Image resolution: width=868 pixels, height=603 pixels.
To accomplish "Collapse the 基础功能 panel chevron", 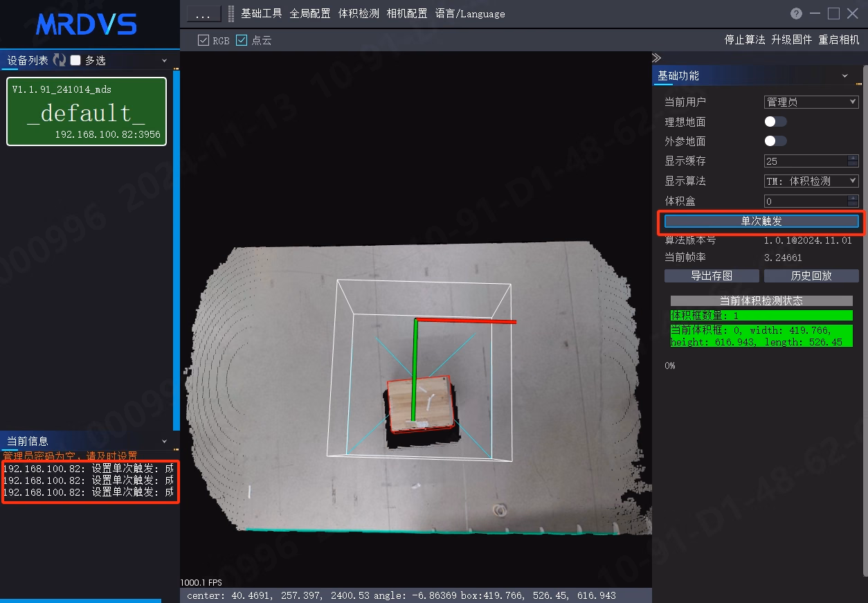I will pyautogui.click(x=845, y=75).
